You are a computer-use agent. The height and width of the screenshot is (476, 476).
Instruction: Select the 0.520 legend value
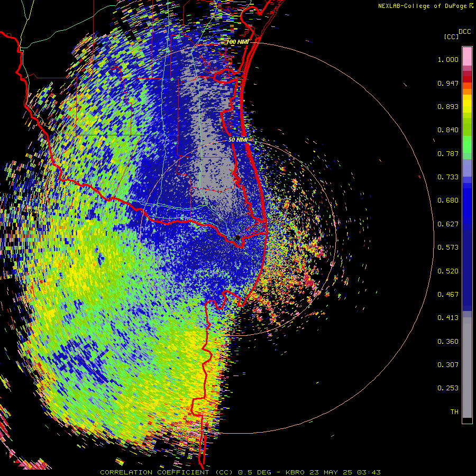(x=448, y=271)
